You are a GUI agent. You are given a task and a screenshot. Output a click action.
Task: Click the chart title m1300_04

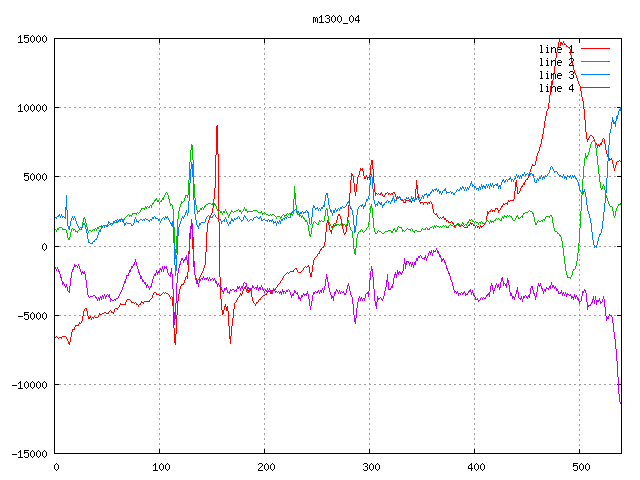[x=335, y=19]
